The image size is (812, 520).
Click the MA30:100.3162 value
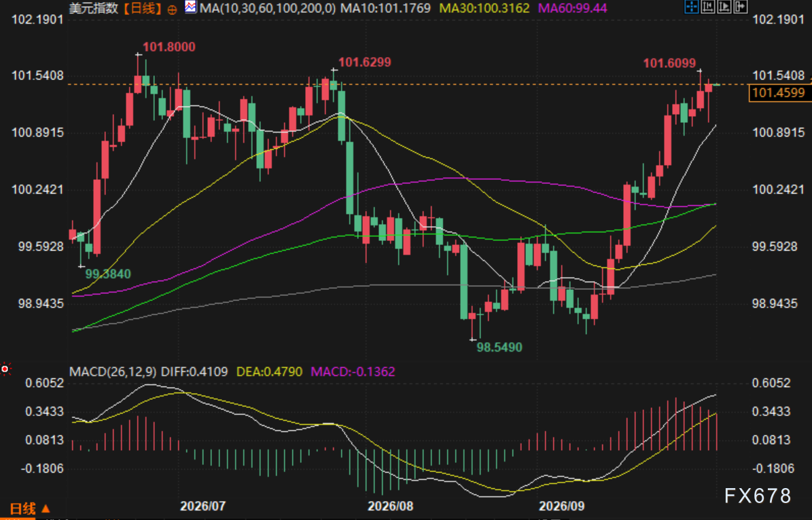coord(484,8)
